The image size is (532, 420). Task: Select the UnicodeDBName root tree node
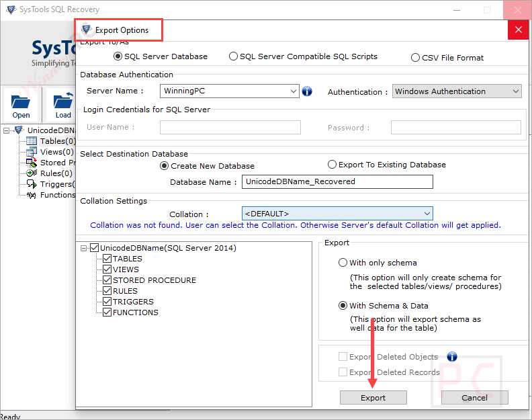(52, 130)
